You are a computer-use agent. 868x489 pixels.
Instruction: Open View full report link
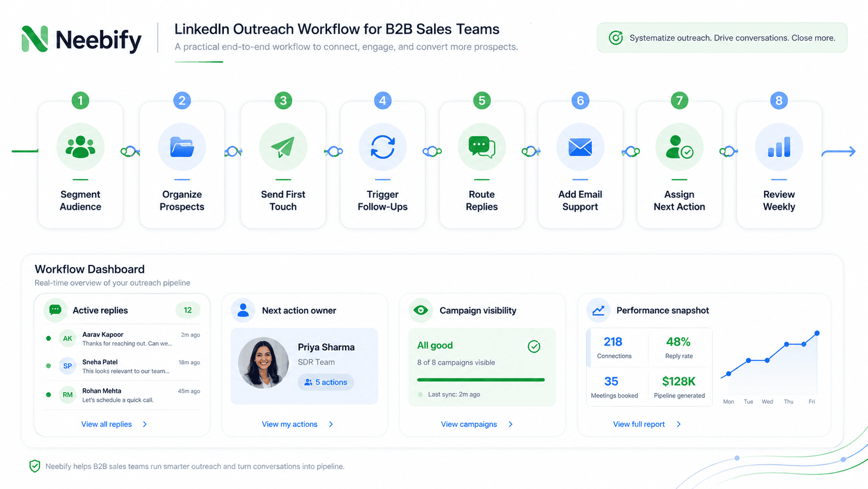(639, 424)
